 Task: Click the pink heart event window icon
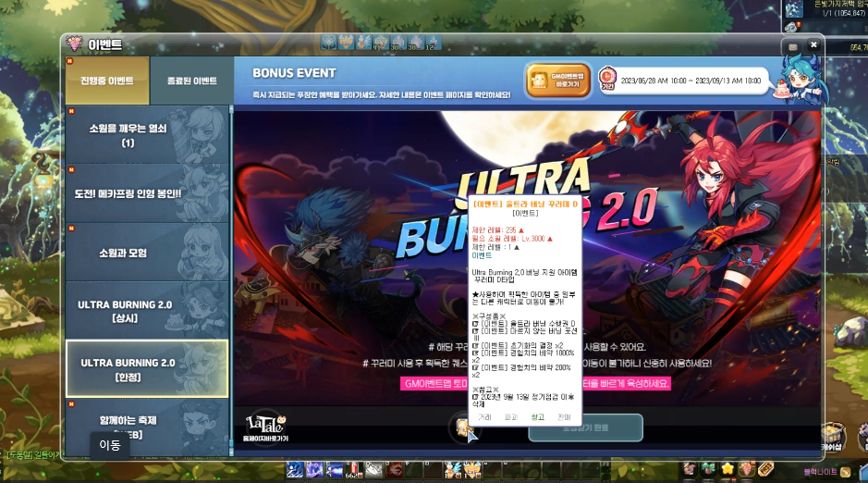[75, 44]
